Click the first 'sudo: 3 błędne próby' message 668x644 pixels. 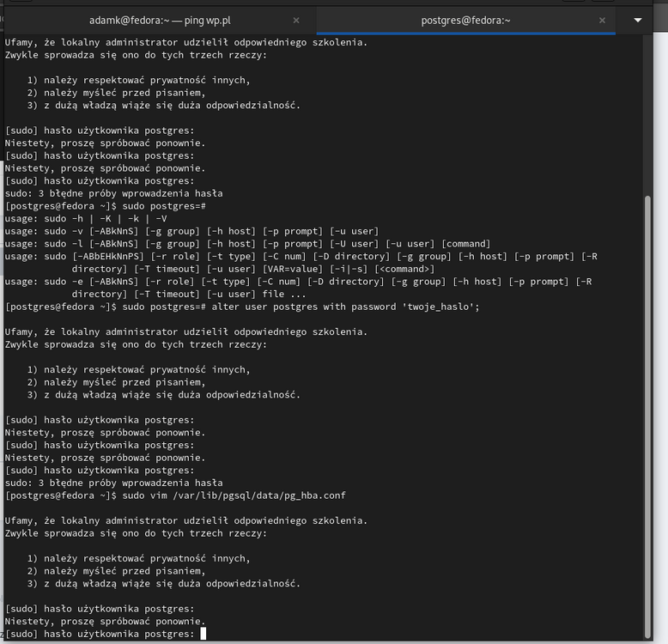113,194
